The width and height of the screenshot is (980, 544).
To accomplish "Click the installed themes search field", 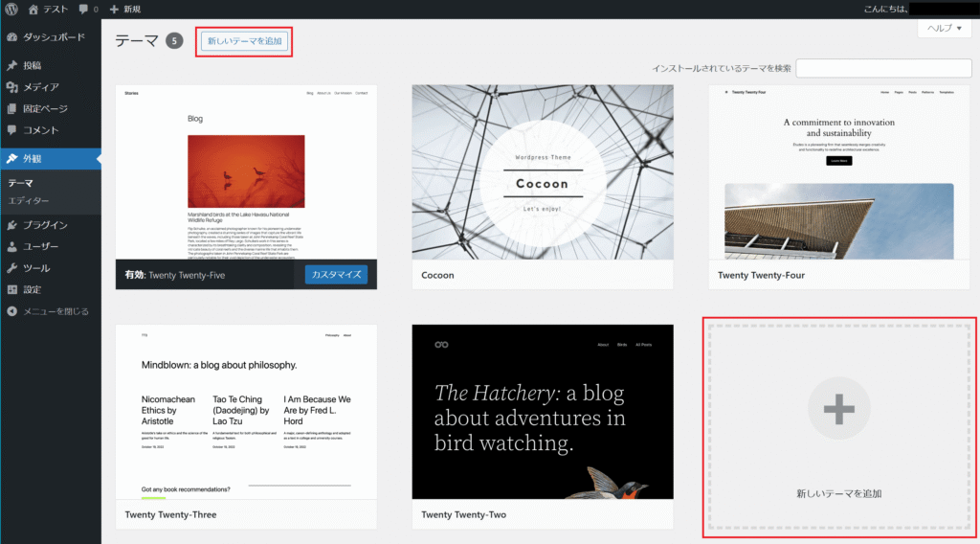I will pos(882,68).
